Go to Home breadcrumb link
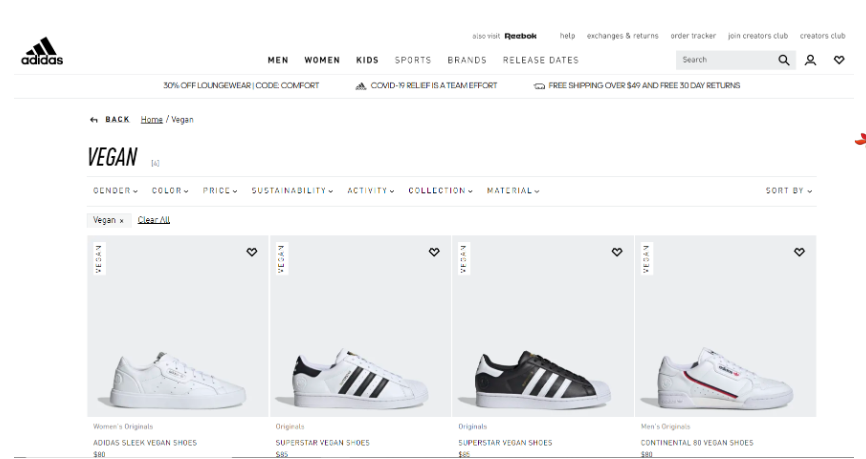Screen dimensions: 866x459 (151, 120)
